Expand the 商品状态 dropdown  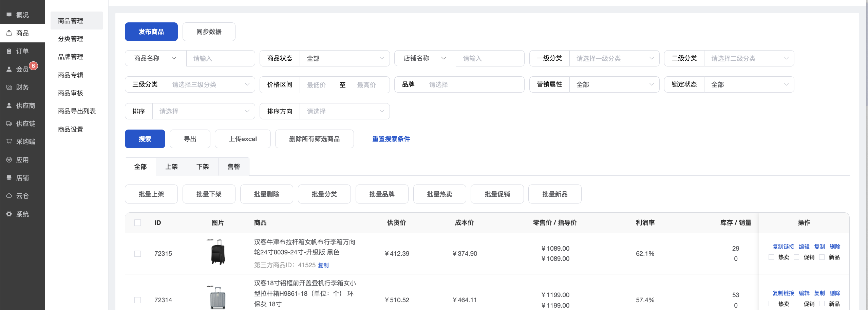344,58
